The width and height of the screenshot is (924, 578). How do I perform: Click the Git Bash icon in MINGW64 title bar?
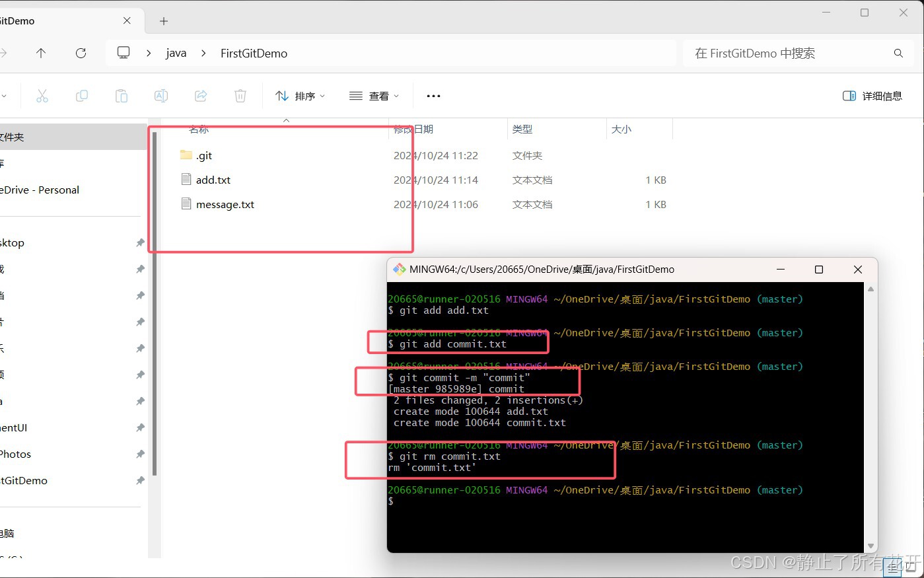pyautogui.click(x=399, y=270)
